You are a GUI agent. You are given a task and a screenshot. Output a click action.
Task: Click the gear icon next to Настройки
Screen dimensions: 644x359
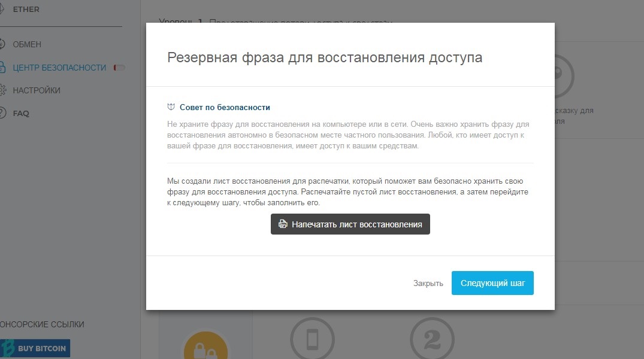click(x=2, y=90)
